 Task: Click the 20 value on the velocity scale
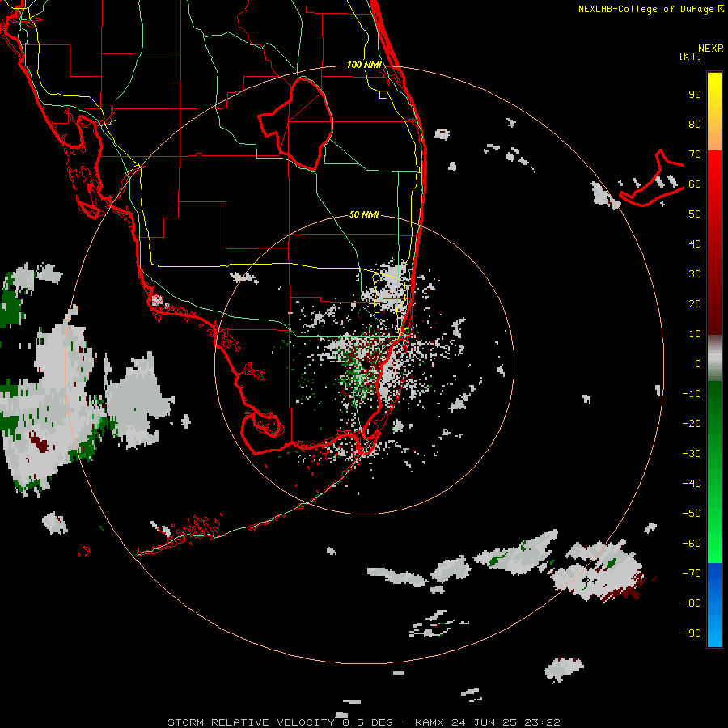coord(695,304)
